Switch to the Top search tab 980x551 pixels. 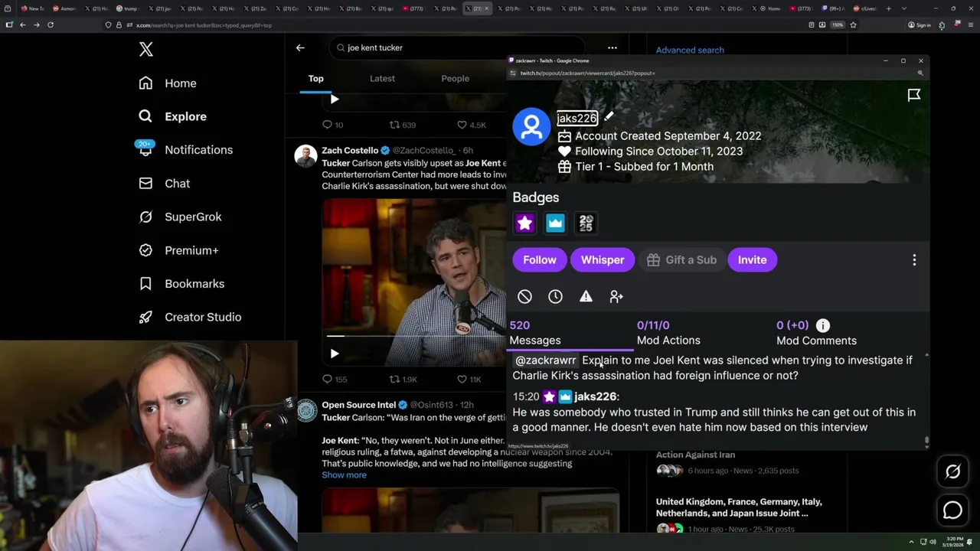(316, 78)
